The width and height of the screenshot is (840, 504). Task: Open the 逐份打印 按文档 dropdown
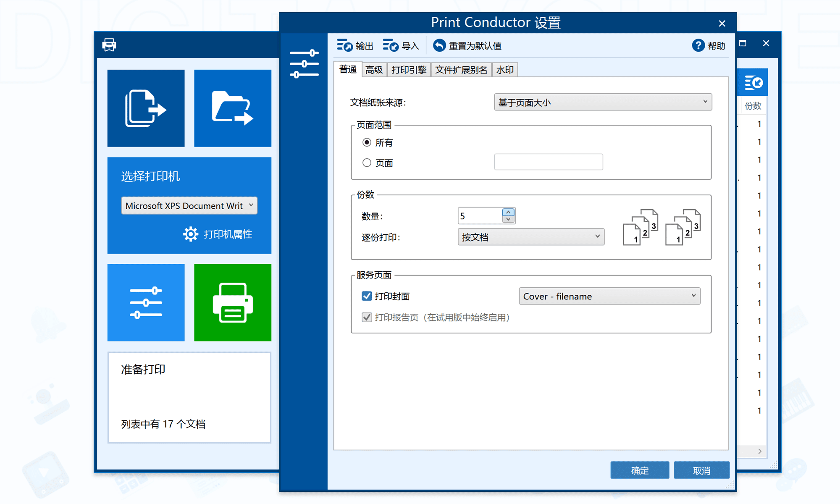pyautogui.click(x=531, y=237)
